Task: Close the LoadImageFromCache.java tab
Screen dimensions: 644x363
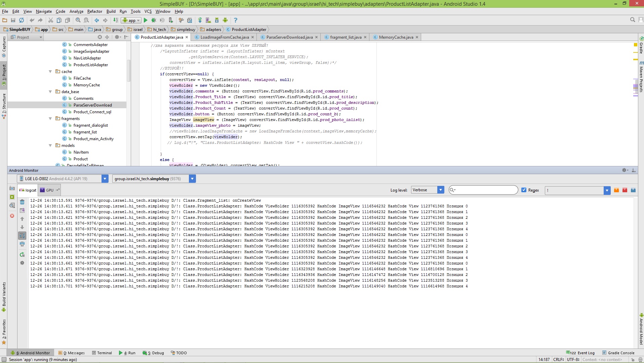Action: click(x=252, y=37)
